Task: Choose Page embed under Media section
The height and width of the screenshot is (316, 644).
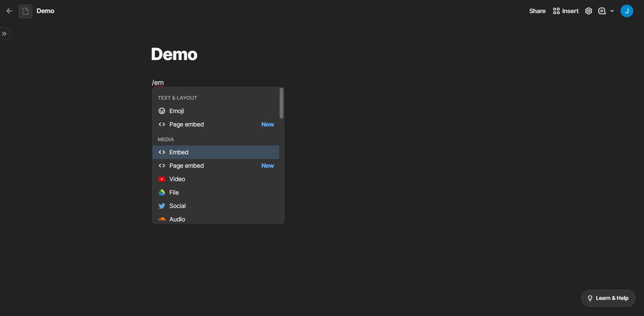Action: pos(186,166)
